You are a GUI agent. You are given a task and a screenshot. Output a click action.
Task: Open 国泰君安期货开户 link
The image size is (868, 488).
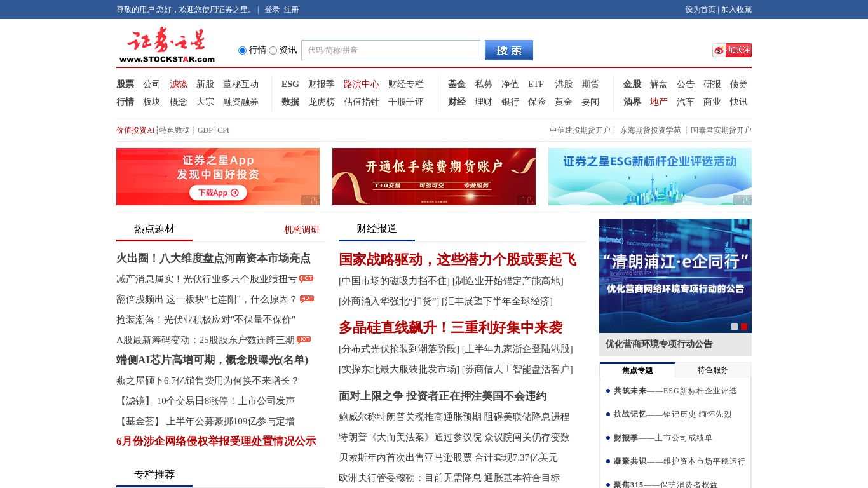click(x=721, y=130)
